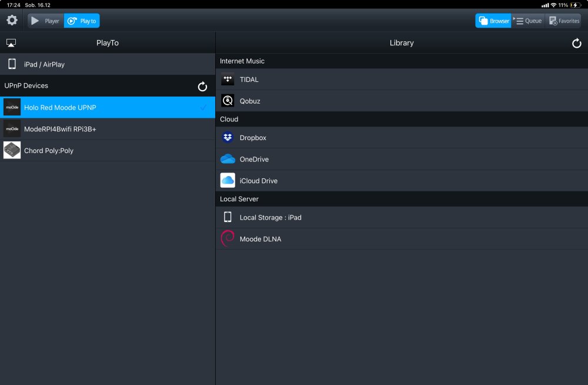Open Local Storage : iPad
Image resolution: width=588 pixels, height=385 pixels.
(x=402, y=217)
